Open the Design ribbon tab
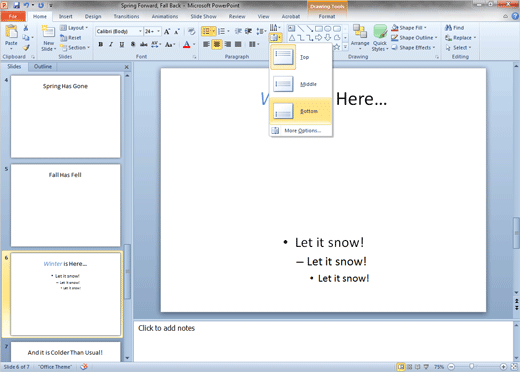520x372 pixels. tap(93, 16)
